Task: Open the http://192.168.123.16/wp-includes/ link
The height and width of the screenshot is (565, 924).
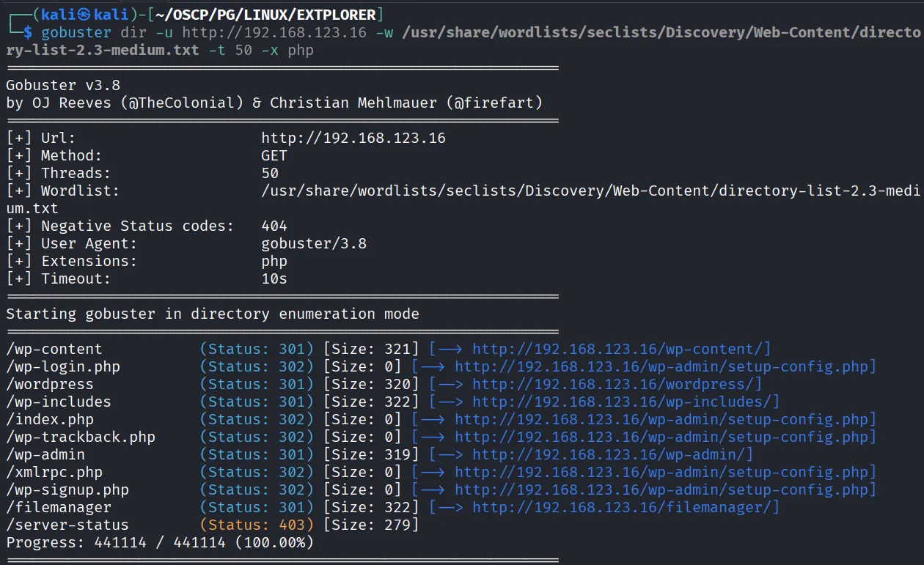Action: pyautogui.click(x=622, y=402)
